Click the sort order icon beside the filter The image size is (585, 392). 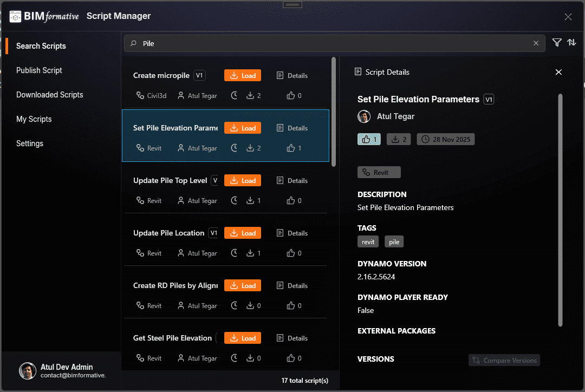pos(572,42)
